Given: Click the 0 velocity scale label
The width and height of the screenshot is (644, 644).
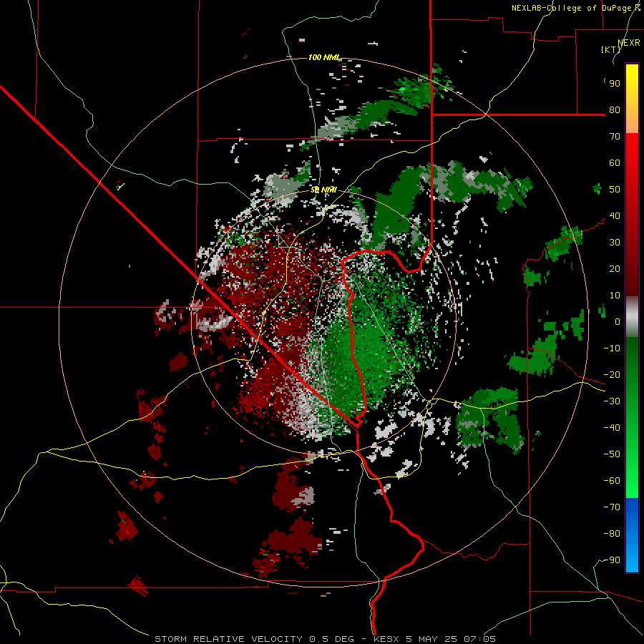Looking at the screenshot, I should point(618,322).
